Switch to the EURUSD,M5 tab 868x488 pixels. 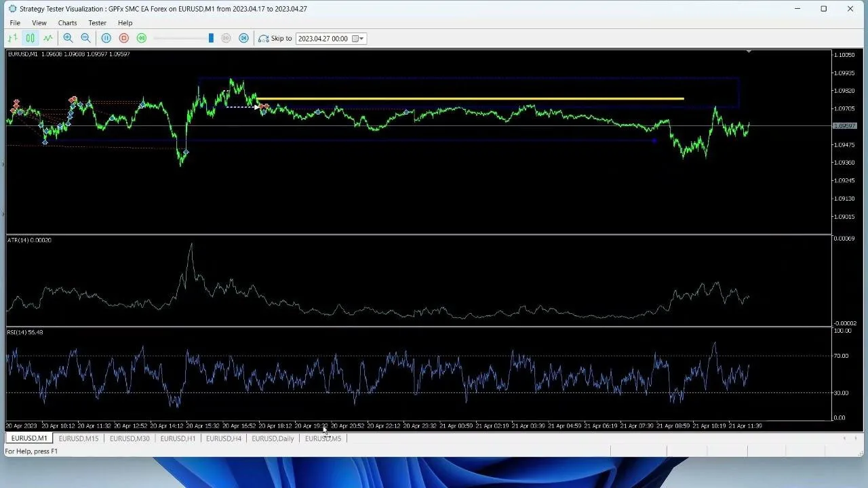pyautogui.click(x=323, y=439)
